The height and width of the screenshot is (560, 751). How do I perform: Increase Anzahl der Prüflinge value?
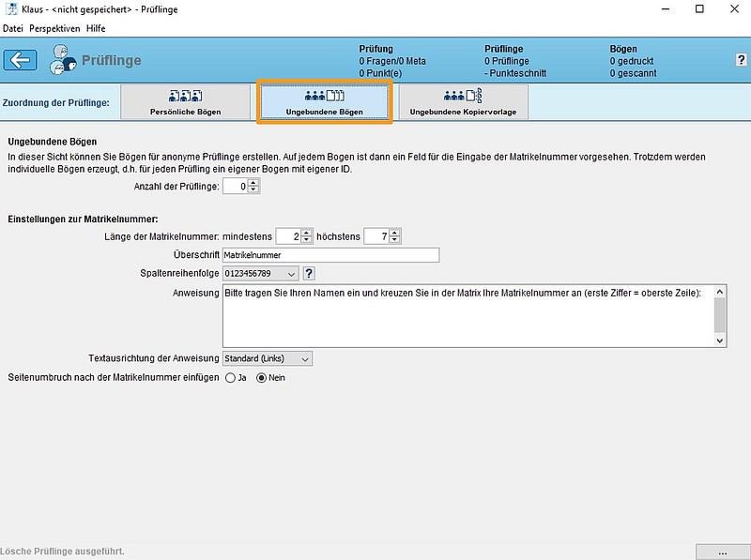pos(253,183)
